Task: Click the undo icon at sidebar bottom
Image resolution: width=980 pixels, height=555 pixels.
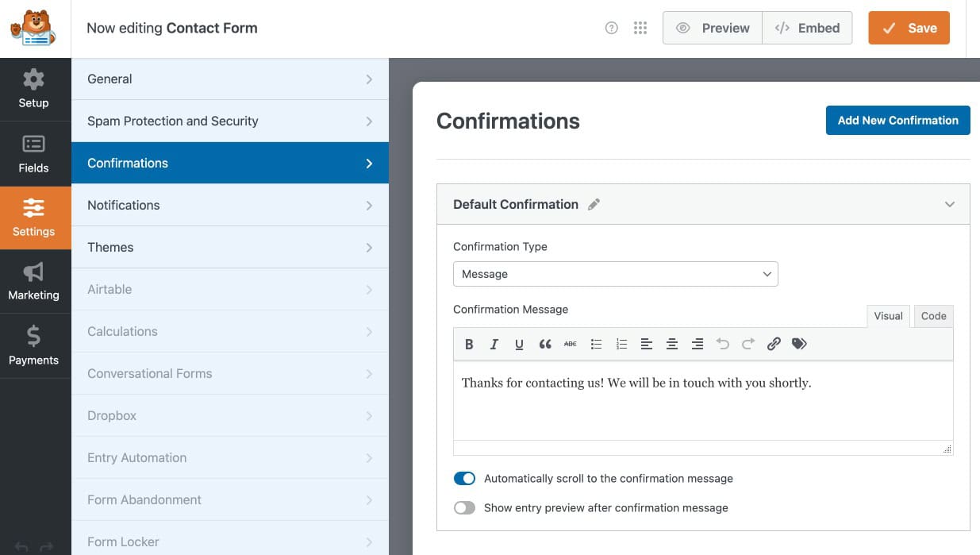Action: click(21, 547)
